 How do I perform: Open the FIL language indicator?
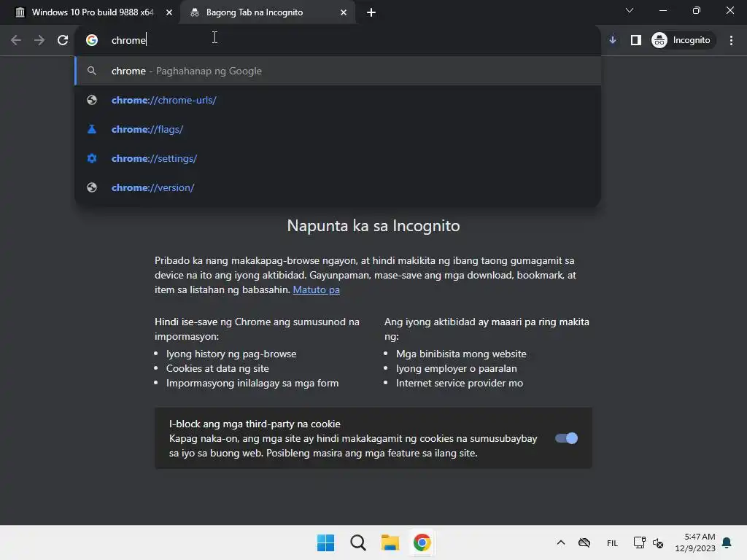point(612,542)
